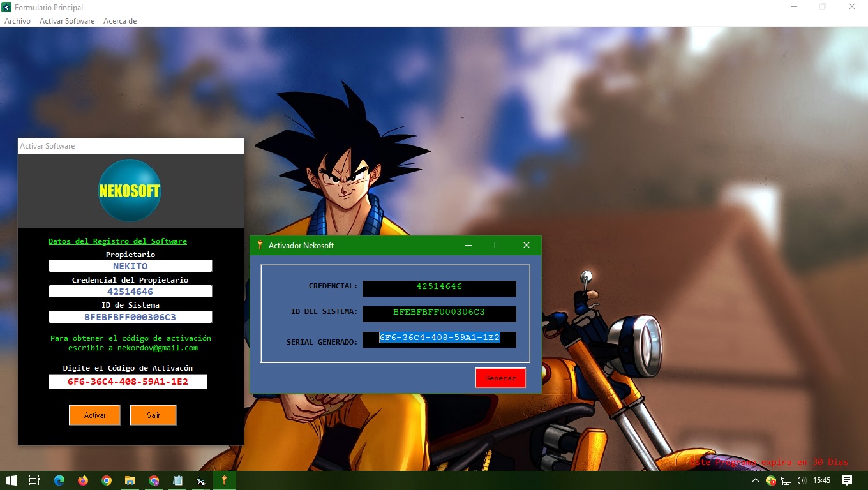Image resolution: width=868 pixels, height=490 pixels.
Task: Click the Propietario field containing NEKITO
Action: (x=130, y=266)
